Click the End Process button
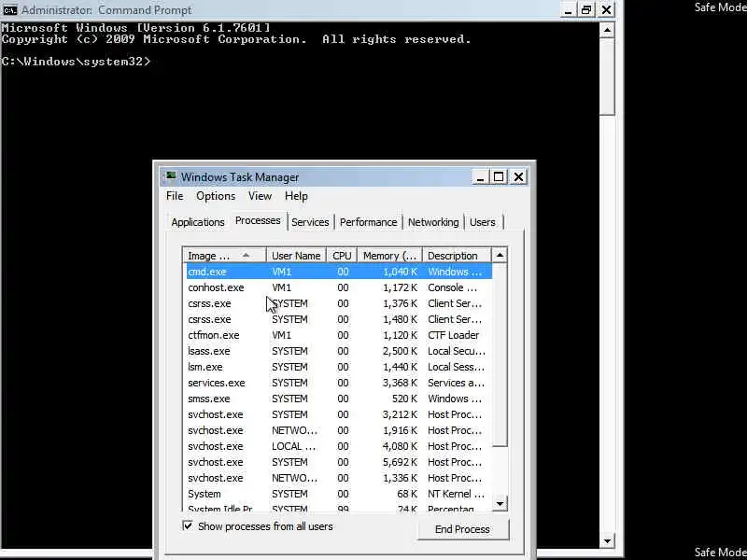747x560 pixels. [x=462, y=529]
